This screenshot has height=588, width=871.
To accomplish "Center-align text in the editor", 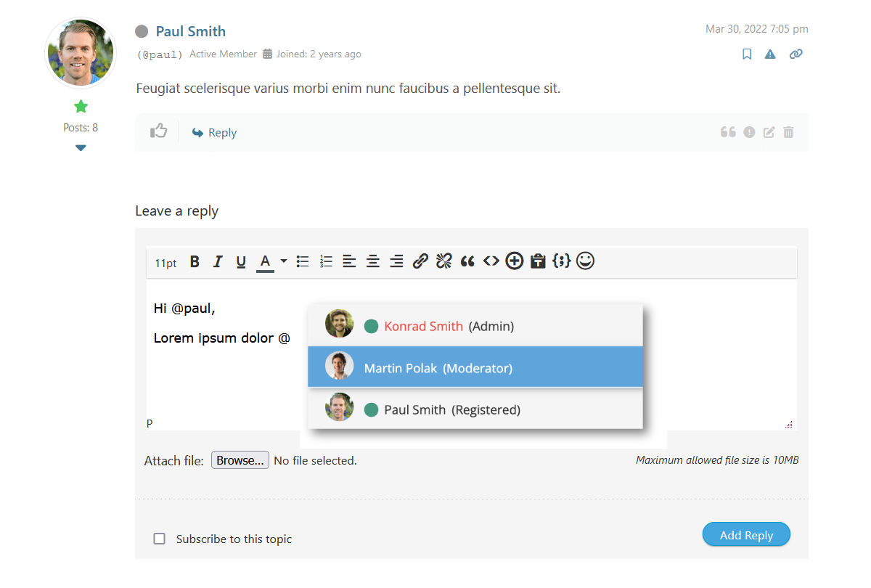I will (372, 261).
